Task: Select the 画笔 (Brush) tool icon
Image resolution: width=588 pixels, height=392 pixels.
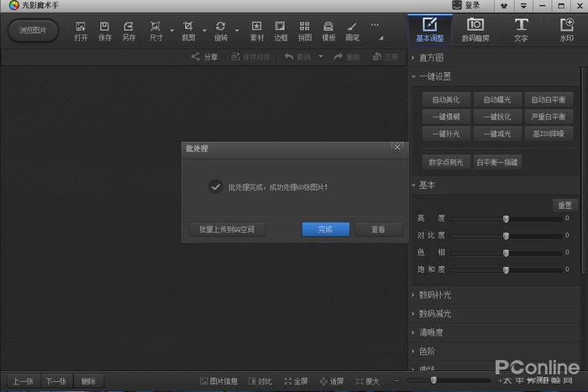Action: pos(352,31)
